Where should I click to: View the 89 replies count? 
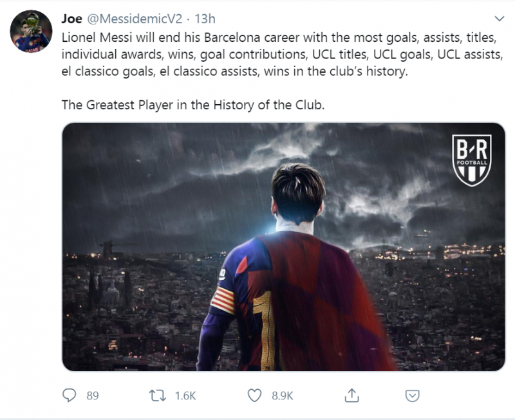coord(93,396)
